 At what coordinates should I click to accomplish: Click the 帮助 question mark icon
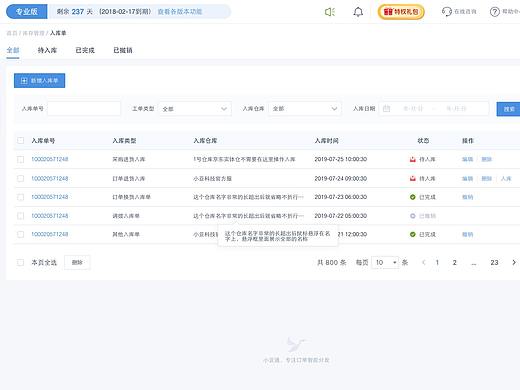(x=495, y=12)
